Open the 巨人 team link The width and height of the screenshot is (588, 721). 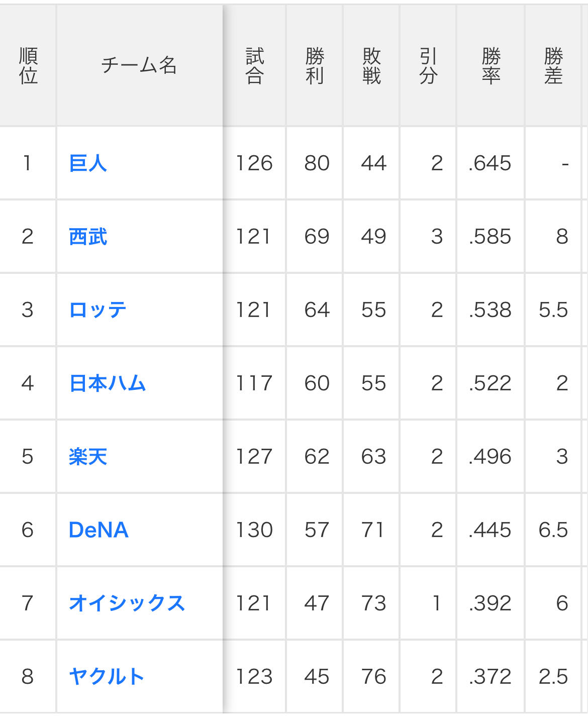pyautogui.click(x=88, y=163)
